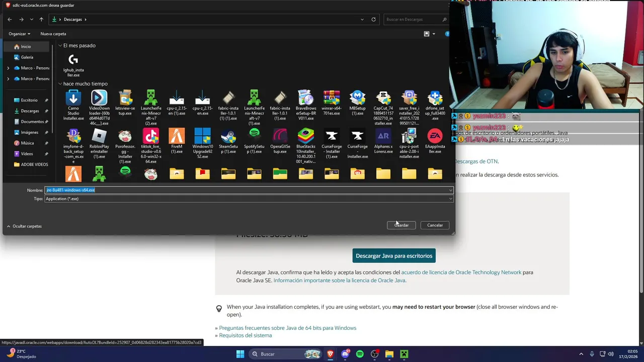The width and height of the screenshot is (644, 362).
Task: Select Windows10Upgrade9252.exe file
Action: (x=203, y=144)
